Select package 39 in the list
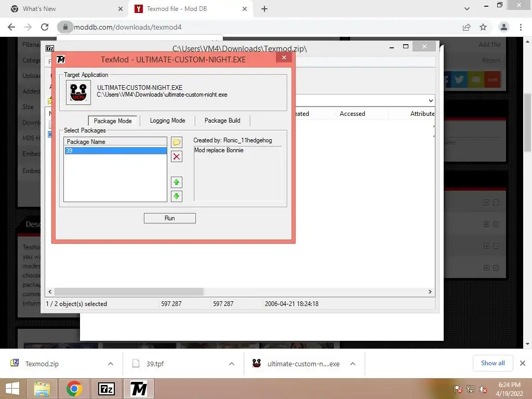Screen dimensions: 532x399 (116, 150)
